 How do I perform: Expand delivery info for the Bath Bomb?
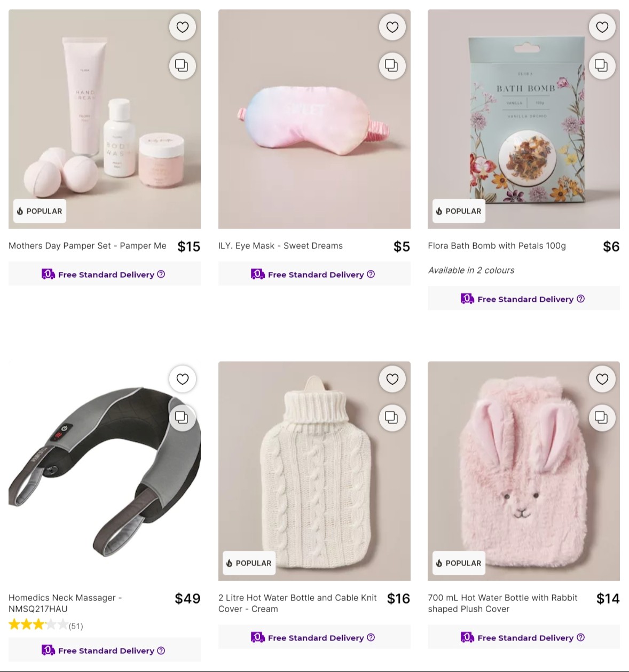click(x=580, y=299)
